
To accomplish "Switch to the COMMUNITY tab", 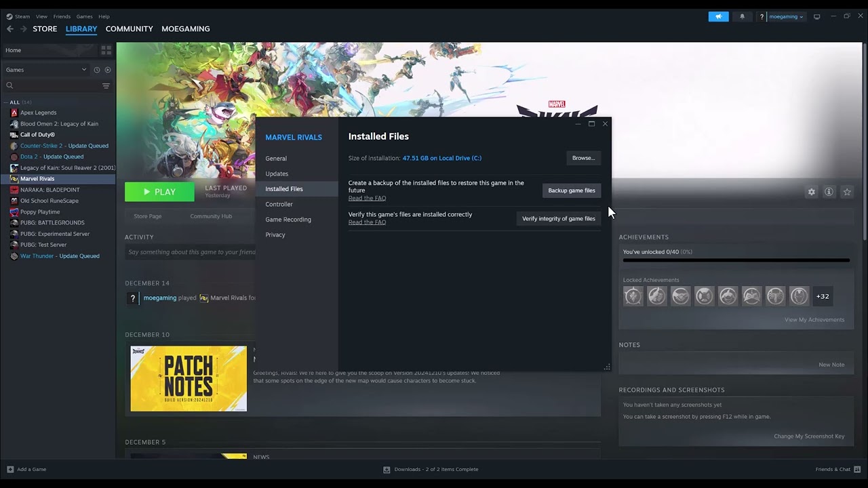I will coord(129,29).
